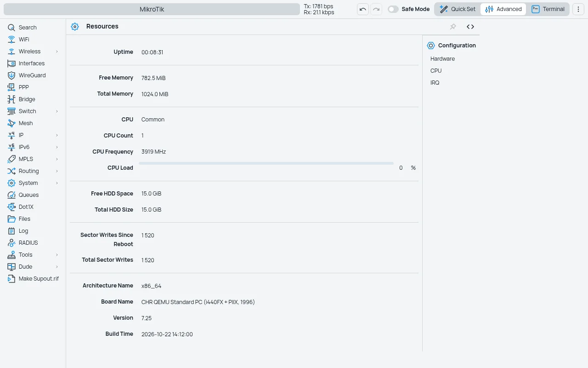This screenshot has width=588, height=368.
Task: Expand the Wireless submenu
Action: click(57, 52)
